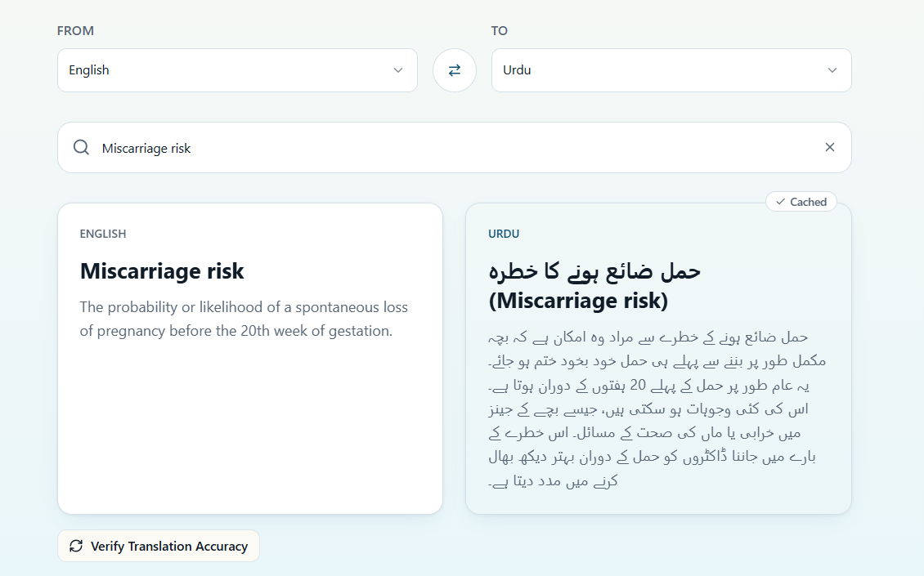Click the FROM dropdown chevron arrow

coord(398,70)
